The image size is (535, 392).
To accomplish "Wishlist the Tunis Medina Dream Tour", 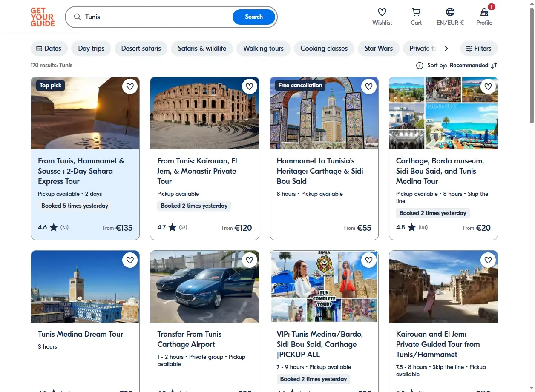I will (x=130, y=260).
